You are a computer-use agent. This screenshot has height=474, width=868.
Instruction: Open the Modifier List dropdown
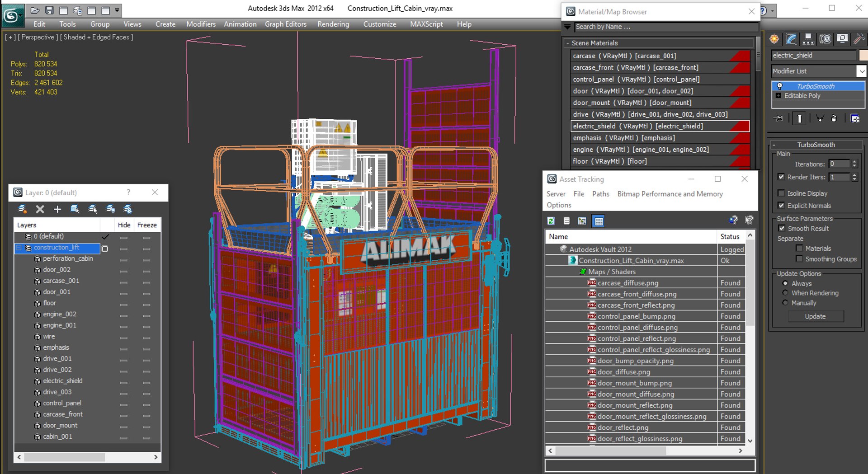click(x=862, y=71)
